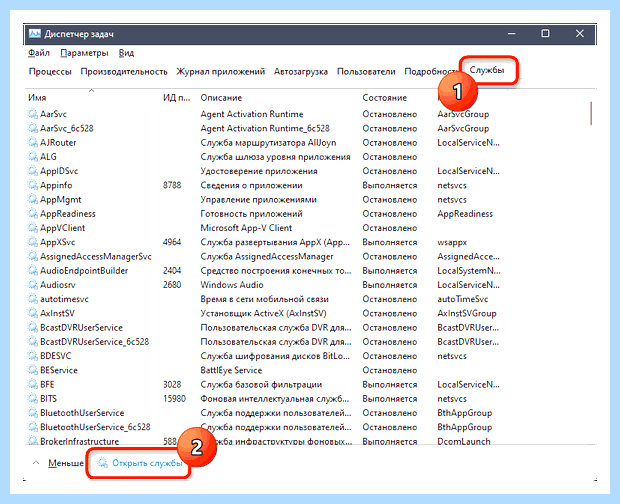Click the gear icon beside AppReadiness
This screenshot has height=504, width=620.
33,213
